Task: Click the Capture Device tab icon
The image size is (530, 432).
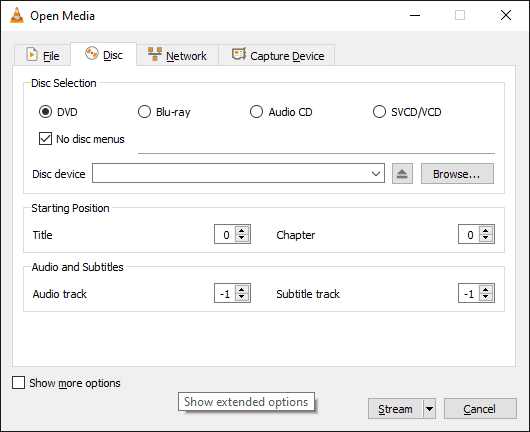Action: pos(239,54)
